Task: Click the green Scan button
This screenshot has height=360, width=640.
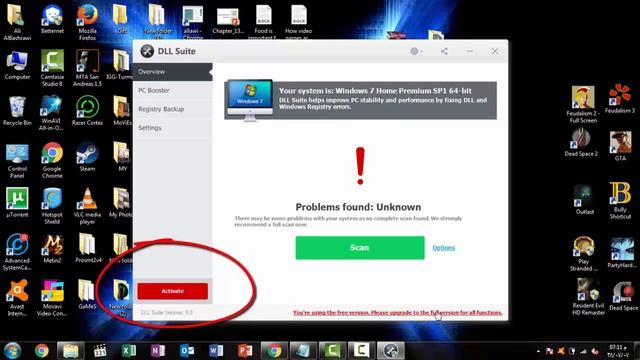Action: pyautogui.click(x=360, y=248)
